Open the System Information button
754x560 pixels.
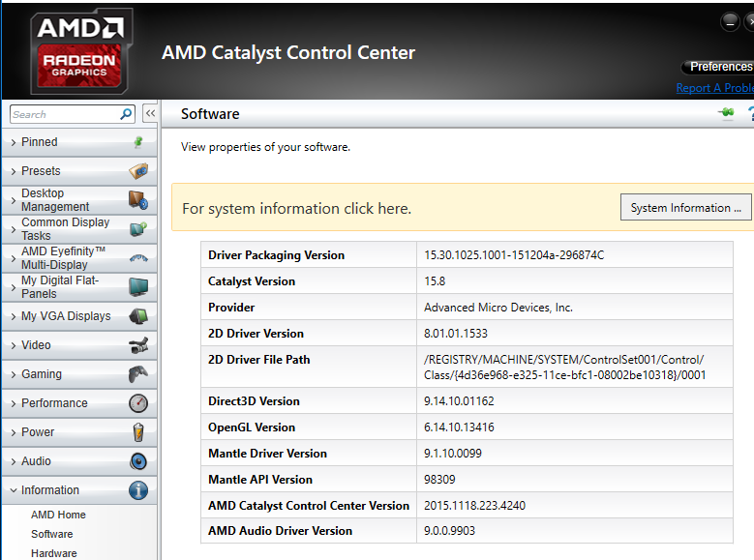coord(685,208)
